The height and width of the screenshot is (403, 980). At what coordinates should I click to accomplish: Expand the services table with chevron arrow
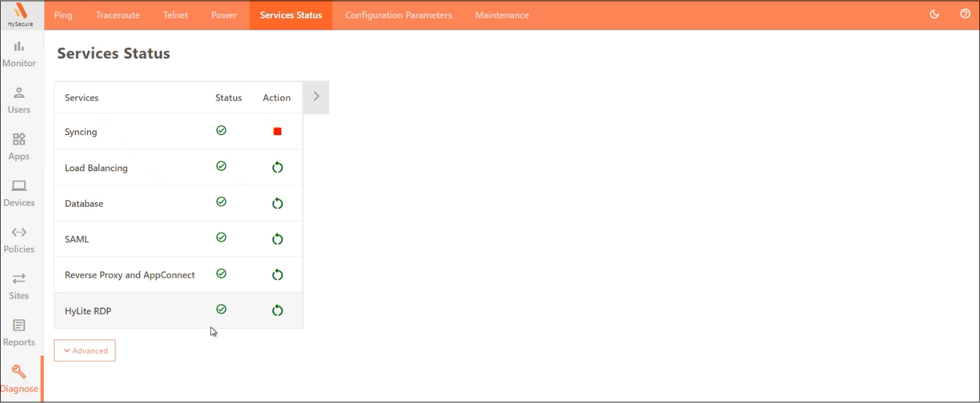[316, 97]
